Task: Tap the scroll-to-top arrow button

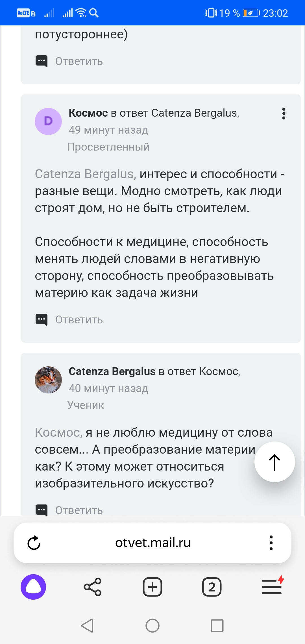Action: coord(274,462)
